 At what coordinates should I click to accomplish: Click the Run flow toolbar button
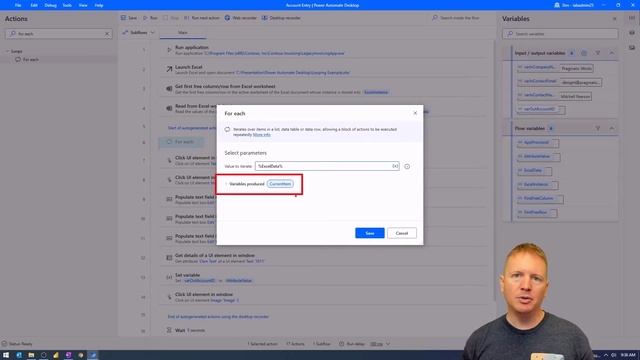[x=150, y=18]
